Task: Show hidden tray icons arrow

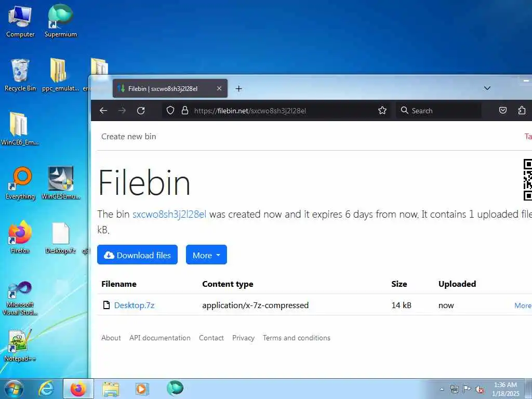Action: coord(442,390)
